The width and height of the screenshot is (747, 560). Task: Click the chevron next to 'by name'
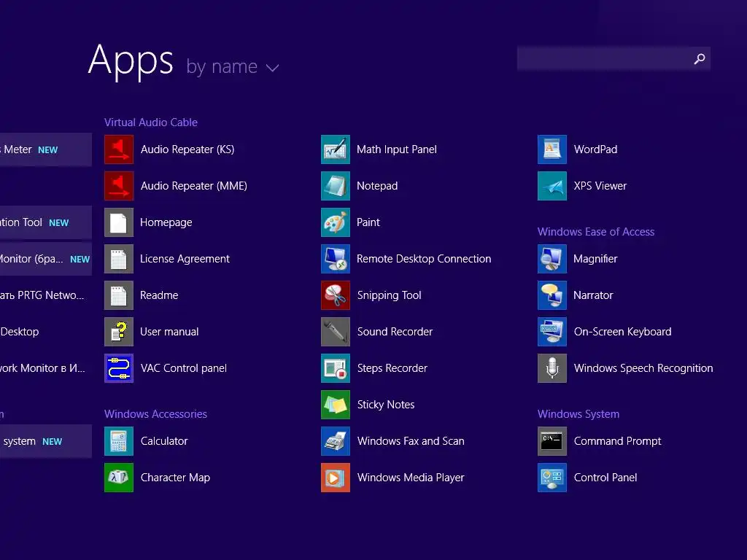pos(273,68)
